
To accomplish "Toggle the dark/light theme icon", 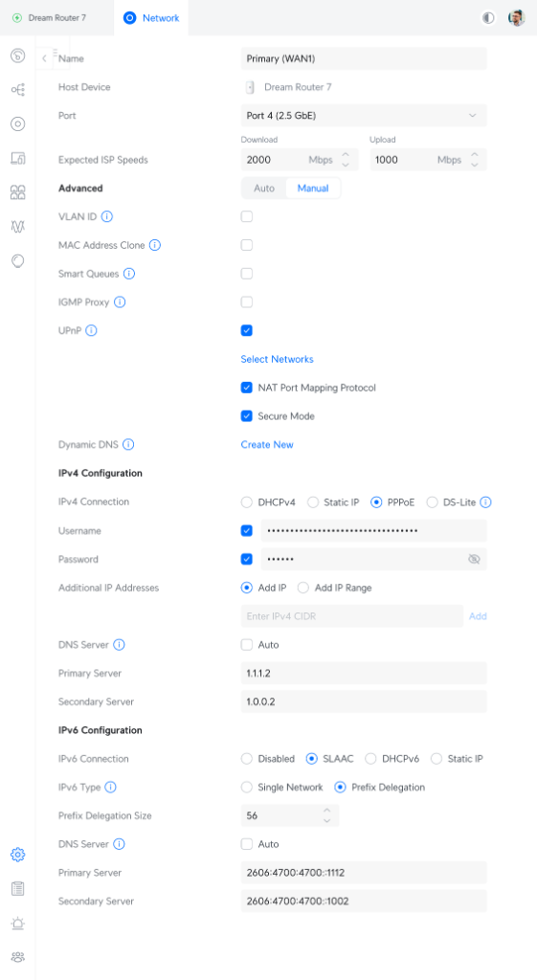I will pos(488,18).
